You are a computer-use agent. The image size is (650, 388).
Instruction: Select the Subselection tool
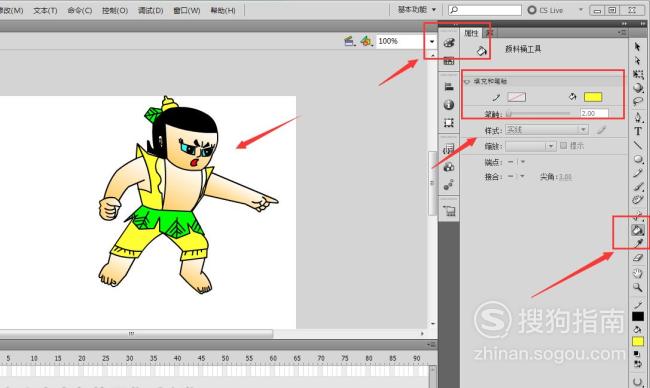pyautogui.click(x=638, y=61)
